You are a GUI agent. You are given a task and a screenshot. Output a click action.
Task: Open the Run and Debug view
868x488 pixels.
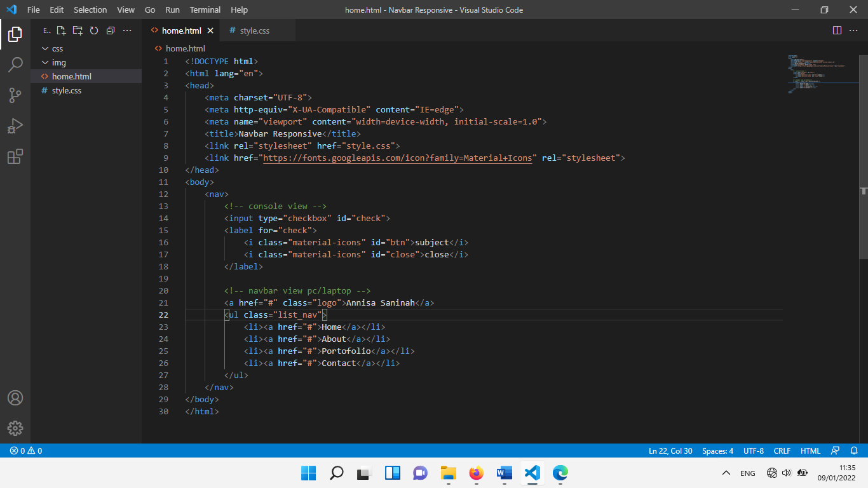pos(15,126)
